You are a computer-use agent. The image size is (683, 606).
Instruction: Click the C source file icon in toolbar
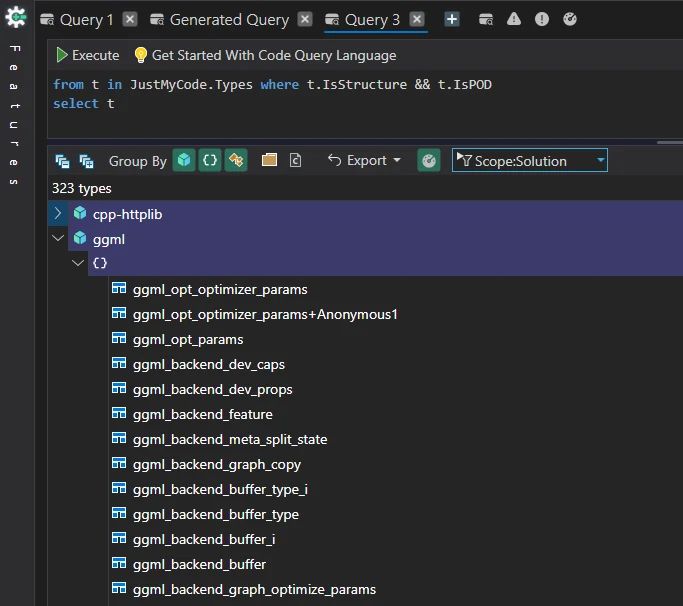pyautogui.click(x=295, y=160)
